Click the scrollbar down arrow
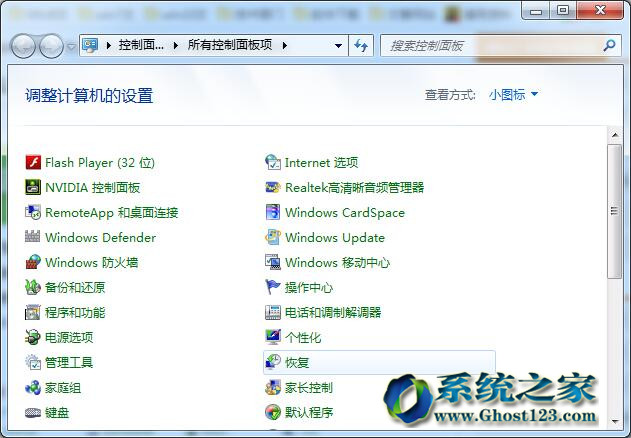Screen dimensions: 631x438 point(615,421)
